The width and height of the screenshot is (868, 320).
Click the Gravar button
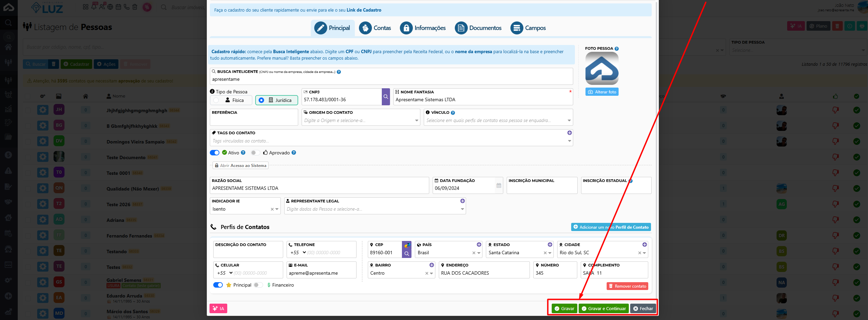564,308
